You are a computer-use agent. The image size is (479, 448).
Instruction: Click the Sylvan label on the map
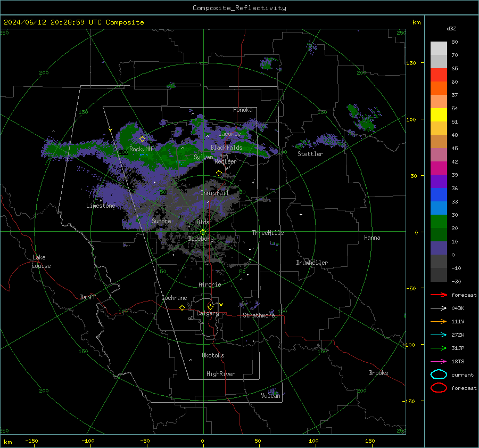click(203, 157)
